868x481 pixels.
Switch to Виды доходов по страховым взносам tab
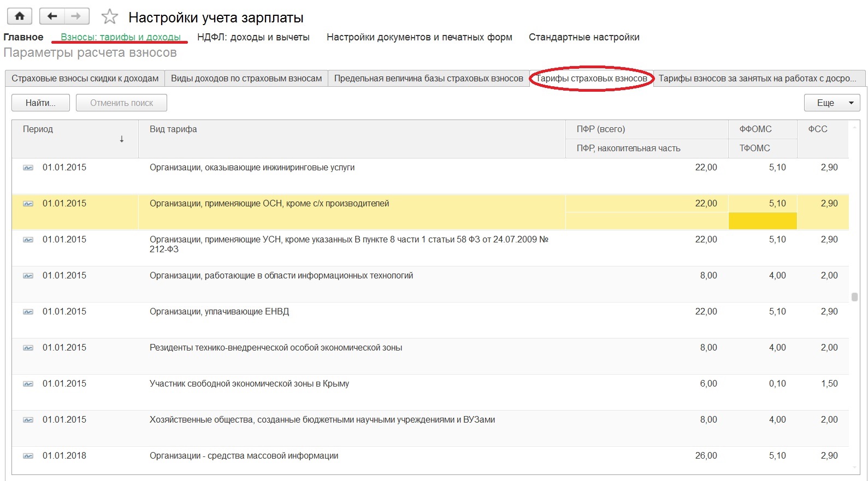pyautogui.click(x=246, y=79)
